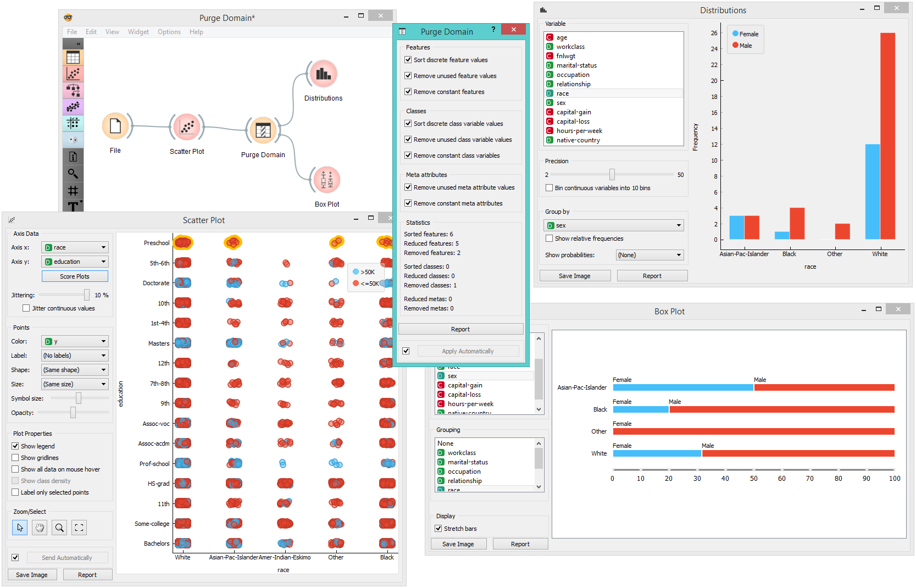Image resolution: width=916 pixels, height=588 pixels.
Task: Uncheck Sort discrete feature values
Action: 408,60
